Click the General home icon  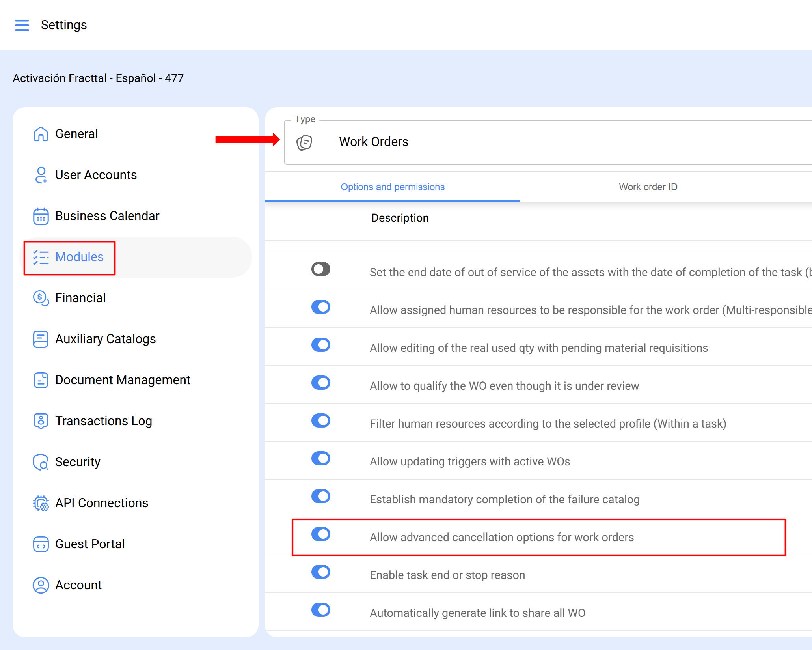41,134
